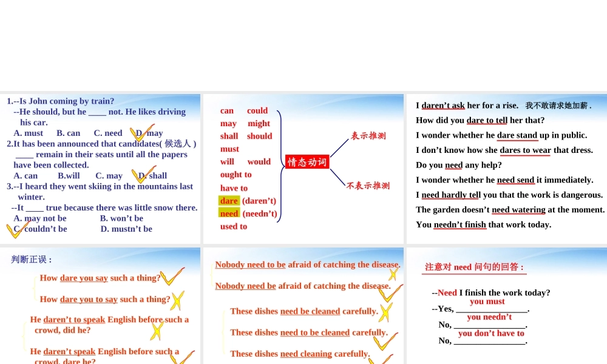Viewport: 607px width, 364px height.
Task: Click the cross after 'need be cleaned carefully'
Action: tap(385, 312)
